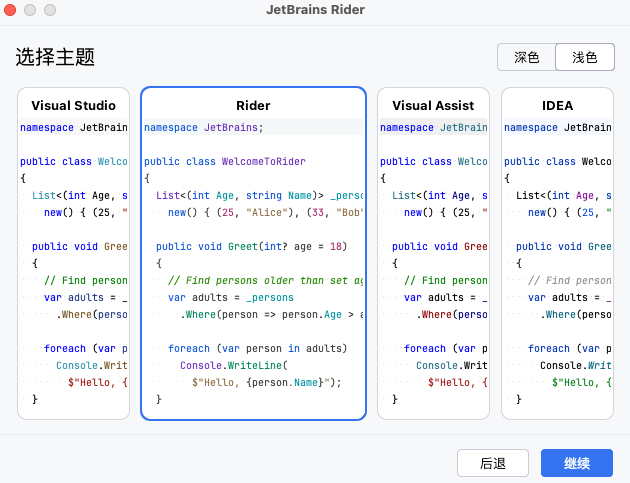Click the 后退 back button

click(x=493, y=463)
